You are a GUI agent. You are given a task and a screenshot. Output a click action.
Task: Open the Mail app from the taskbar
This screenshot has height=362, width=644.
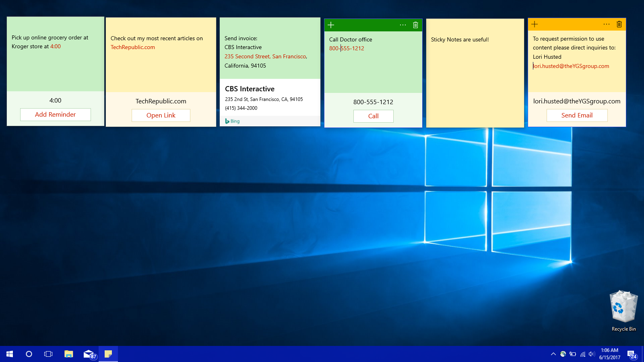pos(89,354)
